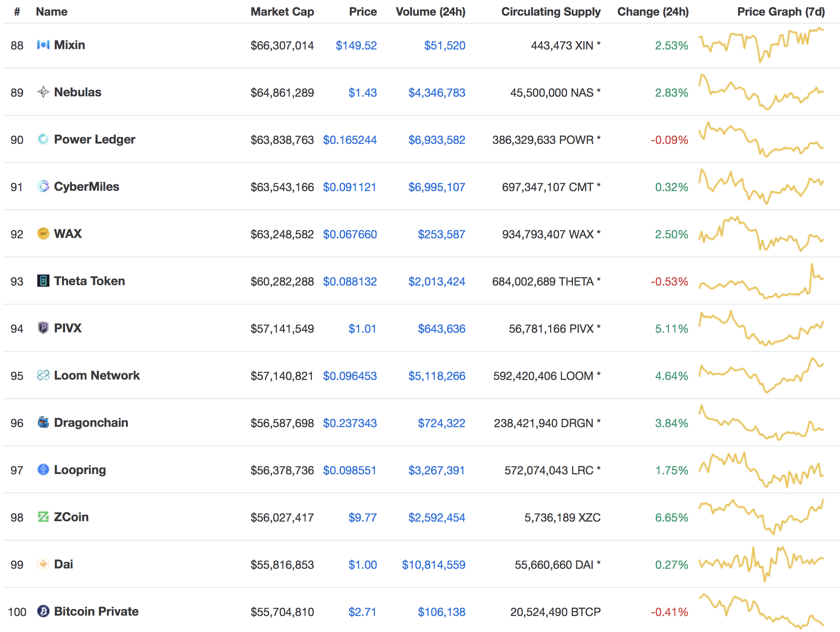Screen dimensions: 840x632
Task: Click Dragonchain volume $724,322
Action: (x=442, y=423)
